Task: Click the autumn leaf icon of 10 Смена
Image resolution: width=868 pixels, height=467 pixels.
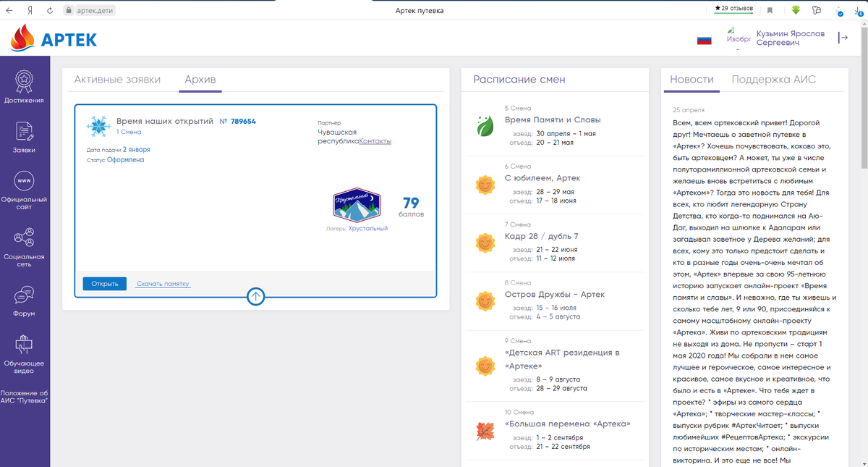Action: pyautogui.click(x=484, y=432)
